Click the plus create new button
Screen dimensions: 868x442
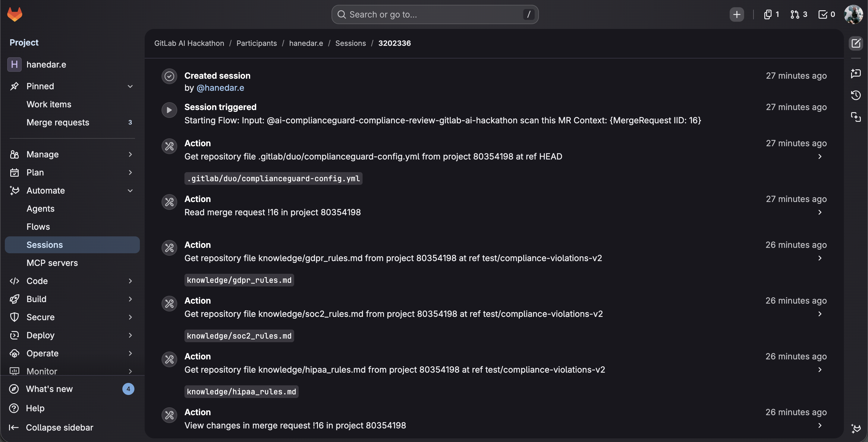[x=737, y=14]
